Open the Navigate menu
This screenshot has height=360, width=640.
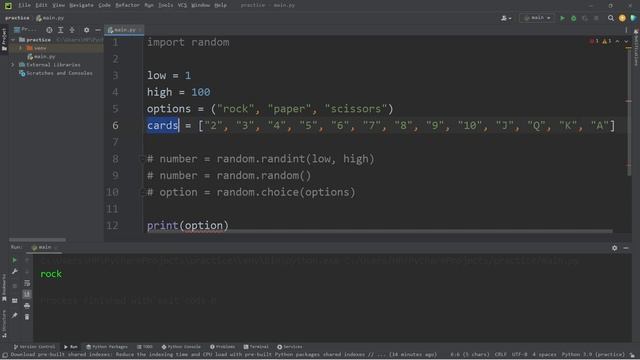pyautogui.click(x=81, y=5)
